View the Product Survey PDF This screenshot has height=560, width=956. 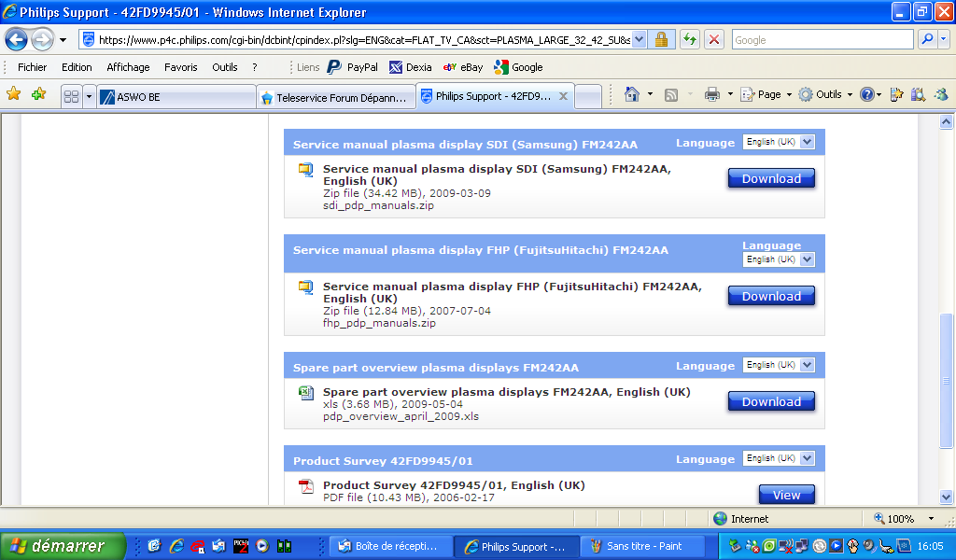786,495
